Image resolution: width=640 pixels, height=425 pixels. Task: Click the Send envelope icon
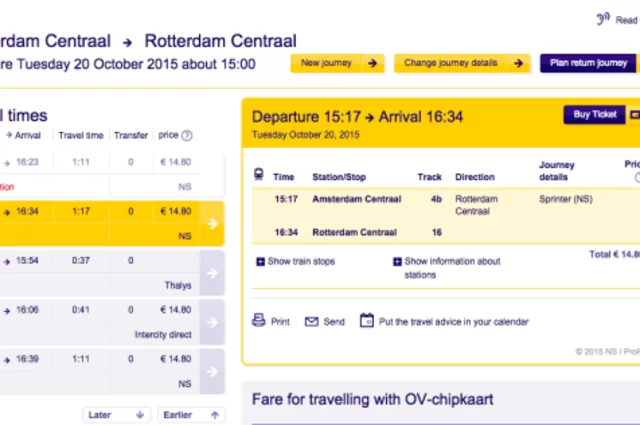pyautogui.click(x=312, y=322)
